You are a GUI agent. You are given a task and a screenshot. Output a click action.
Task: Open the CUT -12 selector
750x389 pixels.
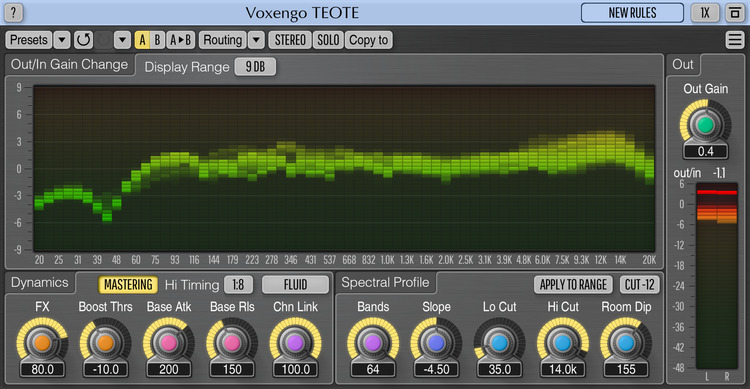click(640, 285)
